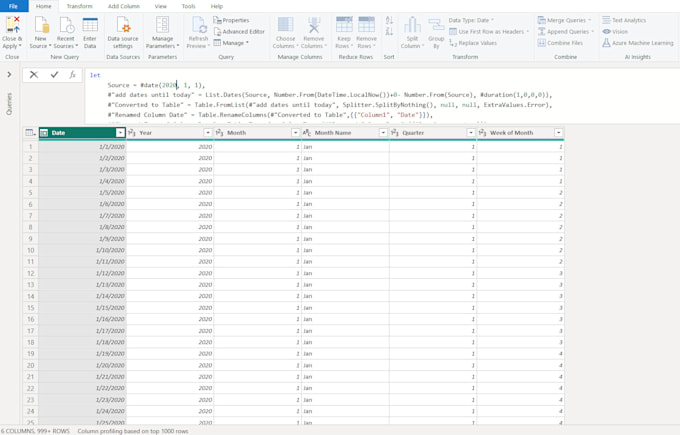Screen dimensions: 680x435
Task: Cancel formula edit with the X icon
Action: (x=34, y=75)
